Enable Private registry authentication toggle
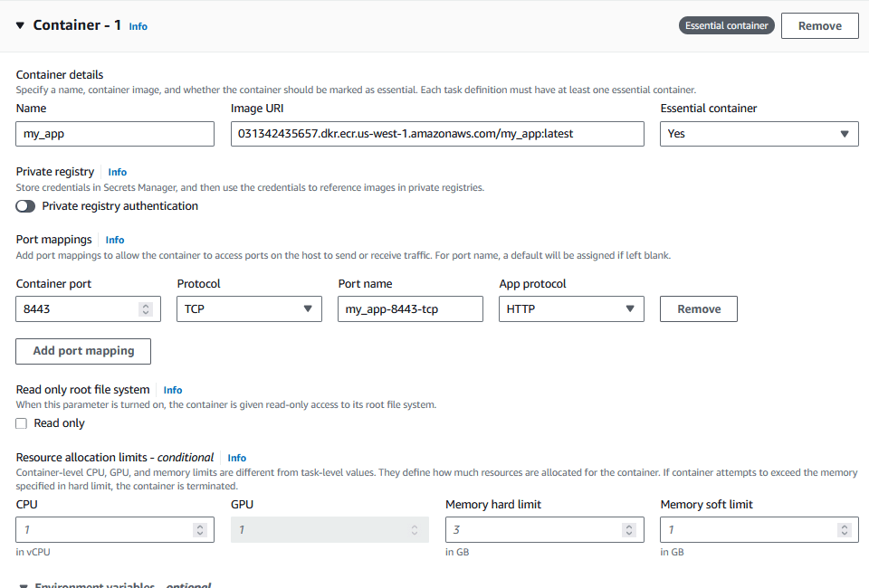Viewport: 869px width, 588px height. click(25, 206)
